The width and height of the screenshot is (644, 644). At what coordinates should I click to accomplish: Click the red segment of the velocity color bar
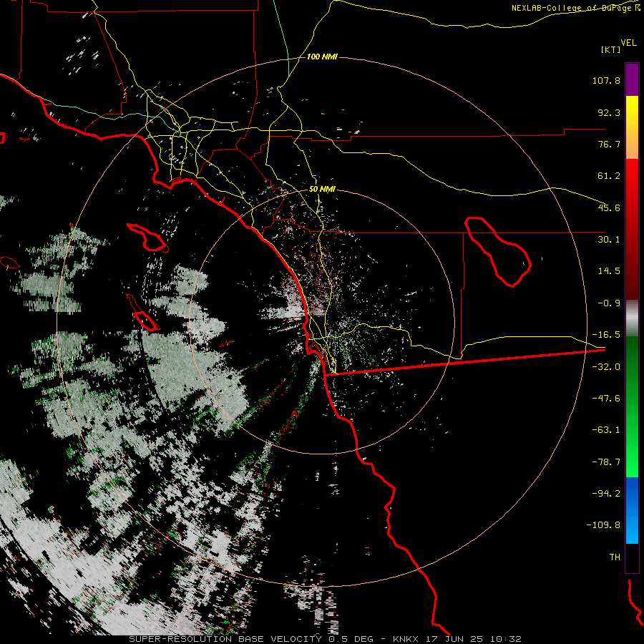632,229
